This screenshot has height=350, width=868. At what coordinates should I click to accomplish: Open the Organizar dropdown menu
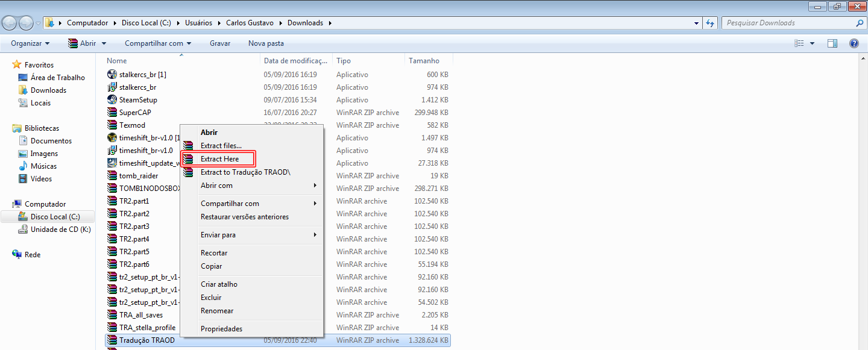click(30, 43)
